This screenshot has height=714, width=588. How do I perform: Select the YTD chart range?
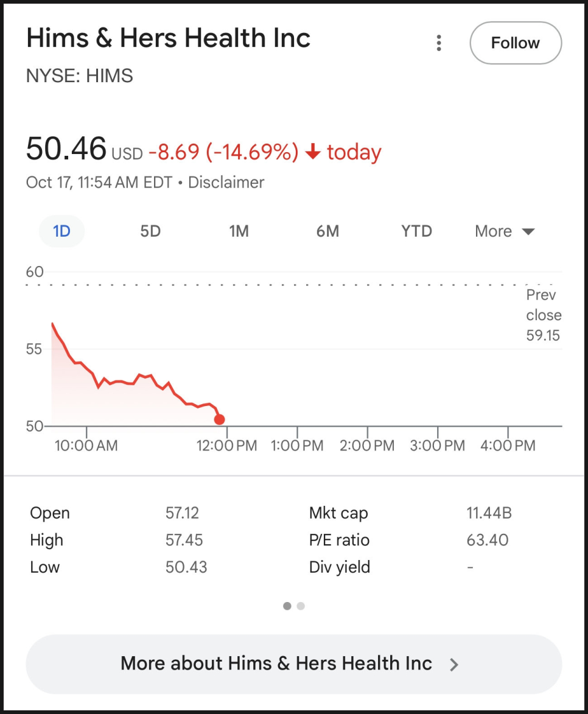[416, 231]
